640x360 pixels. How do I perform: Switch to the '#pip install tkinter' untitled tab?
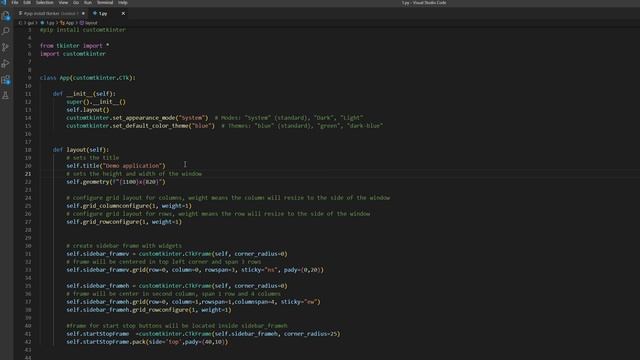[51, 13]
